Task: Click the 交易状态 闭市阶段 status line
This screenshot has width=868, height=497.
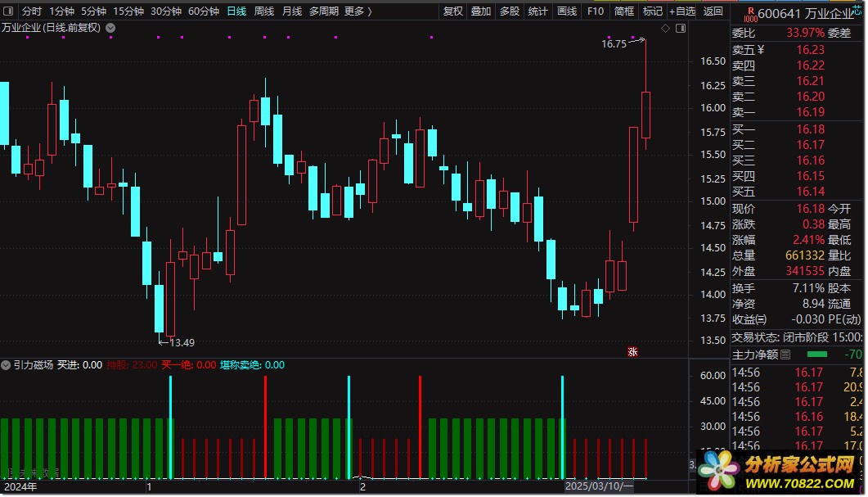Action: pyautogui.click(x=797, y=337)
